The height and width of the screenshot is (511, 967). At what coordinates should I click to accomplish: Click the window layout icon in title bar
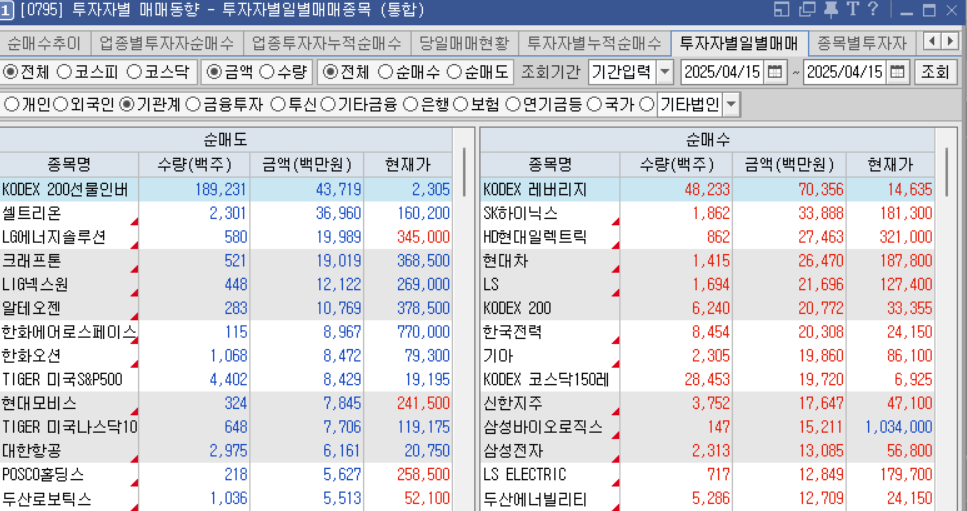pyautogui.click(x=781, y=9)
